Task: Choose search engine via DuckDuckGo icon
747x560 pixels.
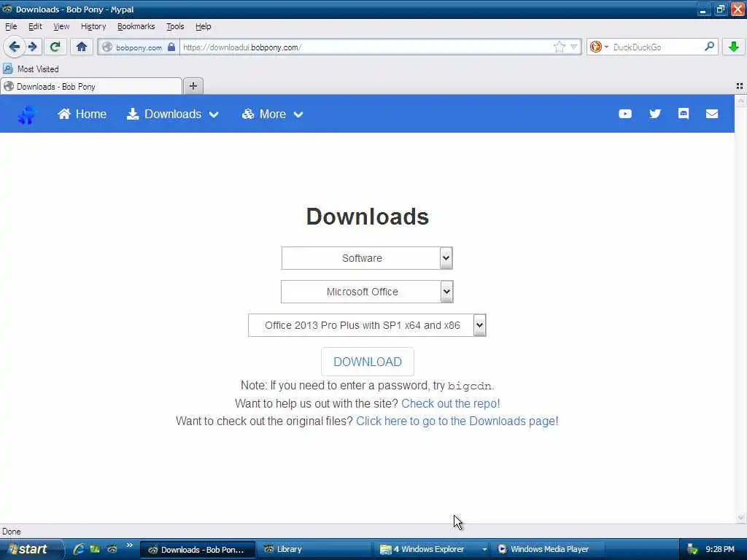Action: pyautogui.click(x=598, y=47)
